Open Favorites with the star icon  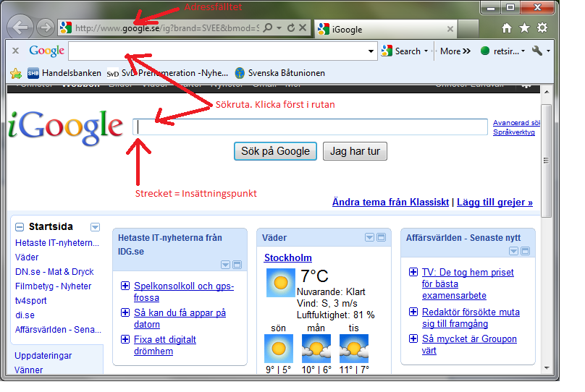525,27
